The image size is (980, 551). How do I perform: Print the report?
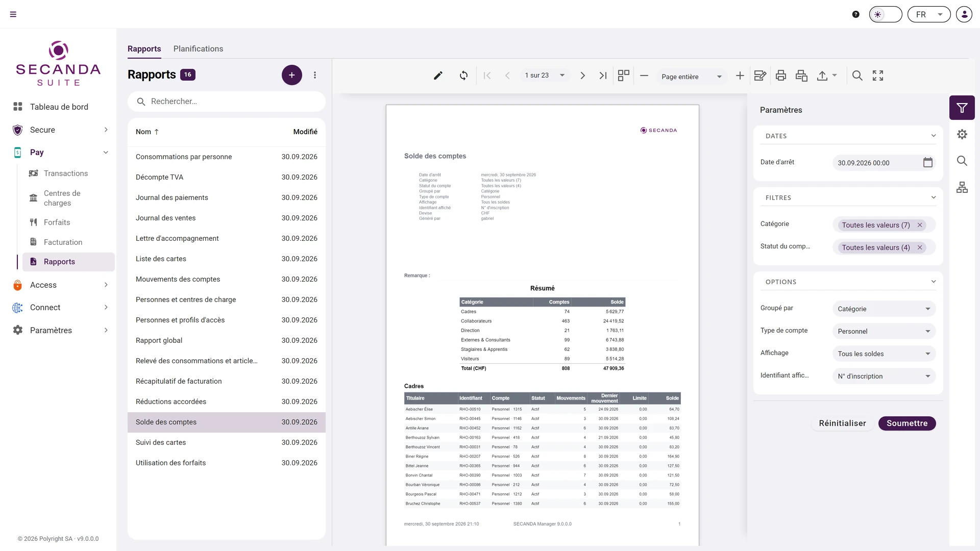pyautogui.click(x=781, y=76)
